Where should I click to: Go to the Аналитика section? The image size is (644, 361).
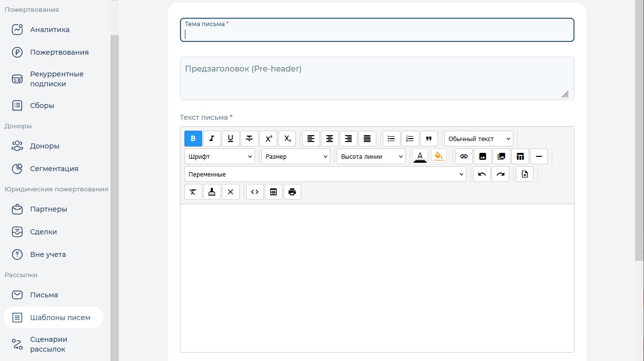[49, 30]
